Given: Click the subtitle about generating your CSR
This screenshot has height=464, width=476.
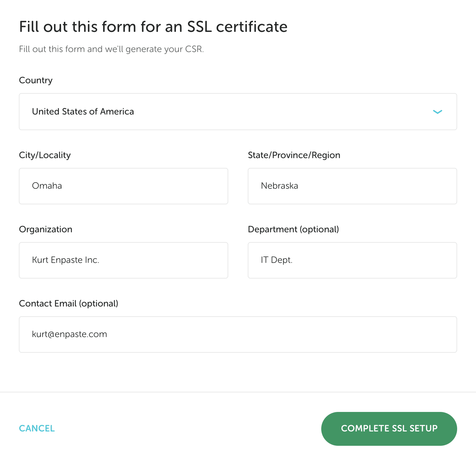Looking at the screenshot, I should pyautogui.click(x=111, y=49).
